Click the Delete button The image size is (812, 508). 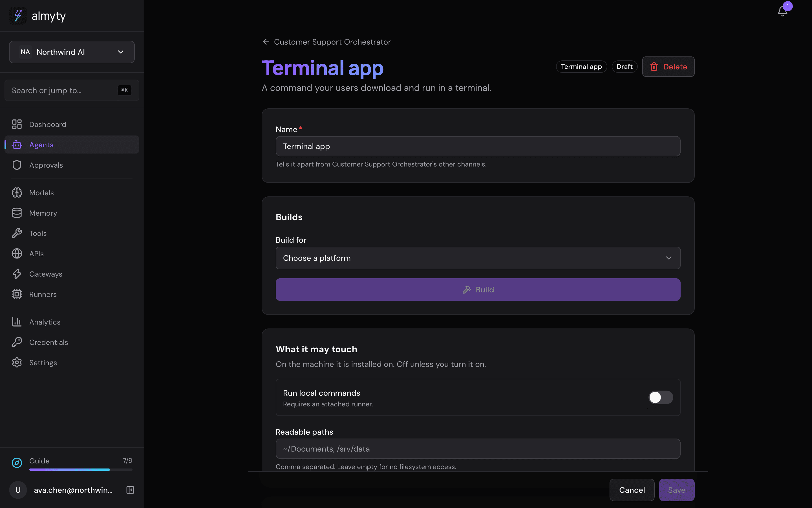pos(668,67)
